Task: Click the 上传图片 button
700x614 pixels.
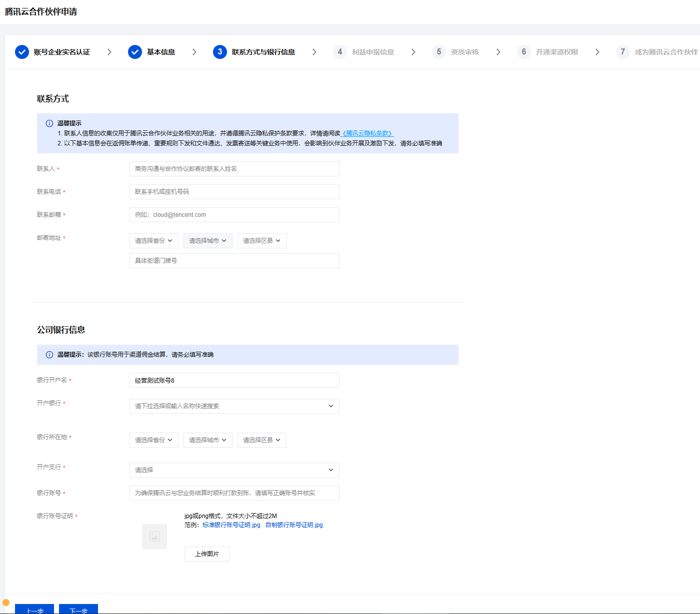Action: point(207,554)
